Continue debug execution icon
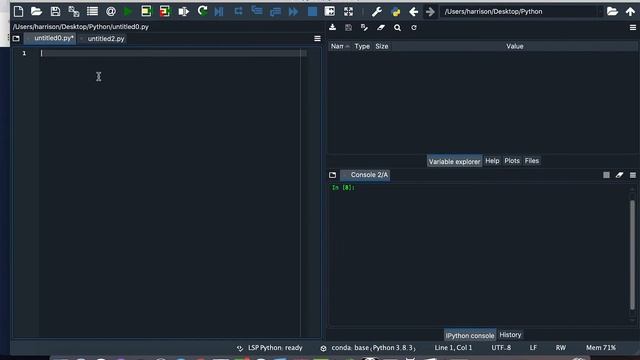Screen dimensions: 640x360 293,11
